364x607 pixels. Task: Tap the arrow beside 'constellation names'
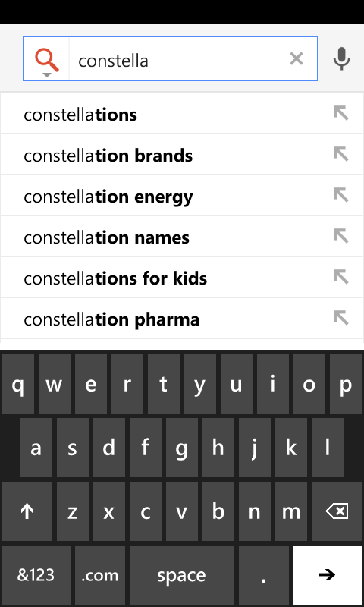pos(340,236)
